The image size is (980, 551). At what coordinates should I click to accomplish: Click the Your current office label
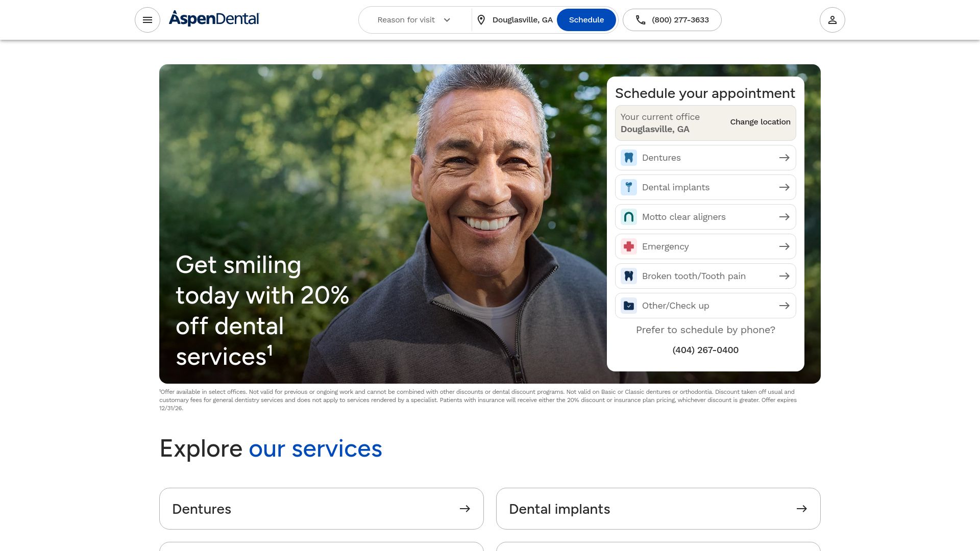[660, 117]
